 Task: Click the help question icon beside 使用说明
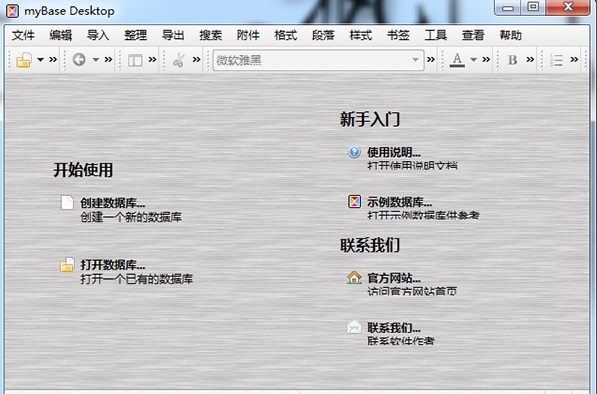point(354,152)
